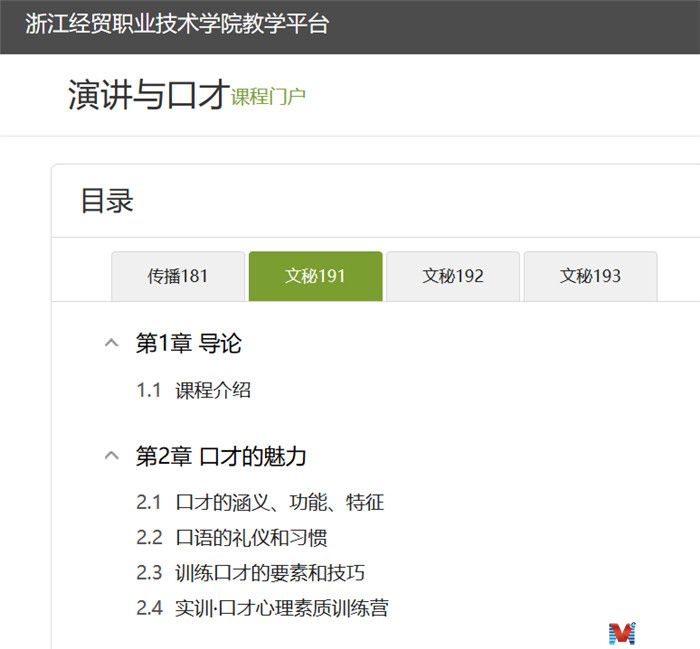Open lesson 口才的涵义、功能、特征
The width and height of the screenshot is (700, 649).
279,502
